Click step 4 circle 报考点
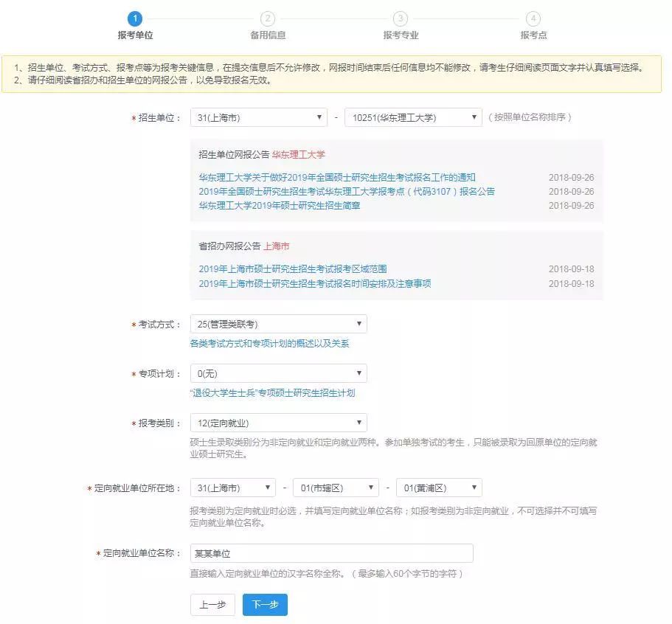The height and width of the screenshot is (624, 672). tap(533, 18)
